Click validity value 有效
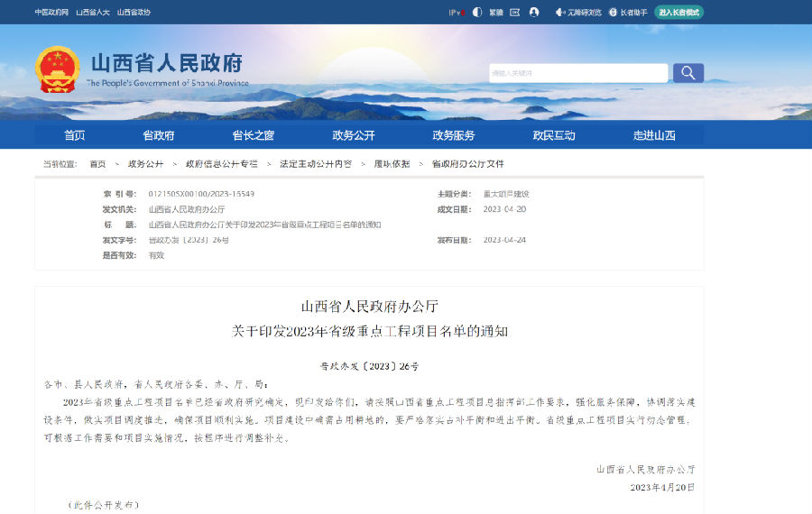Screen dimensions: 812x514 point(156,255)
